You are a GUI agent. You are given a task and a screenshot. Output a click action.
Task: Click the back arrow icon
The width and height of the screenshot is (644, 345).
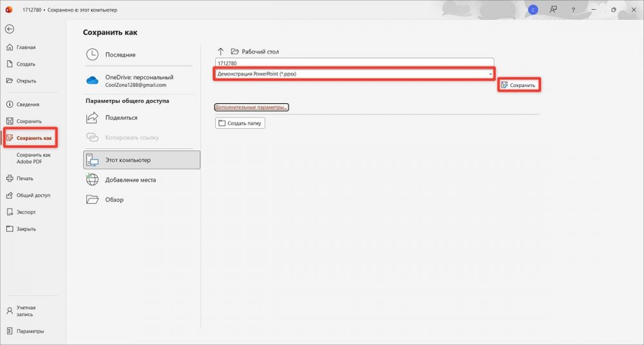point(10,29)
